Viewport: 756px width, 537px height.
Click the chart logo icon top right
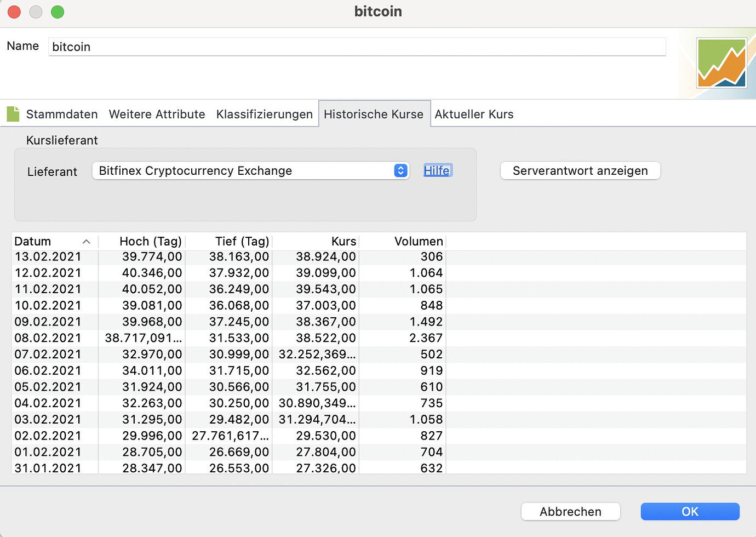coord(721,63)
